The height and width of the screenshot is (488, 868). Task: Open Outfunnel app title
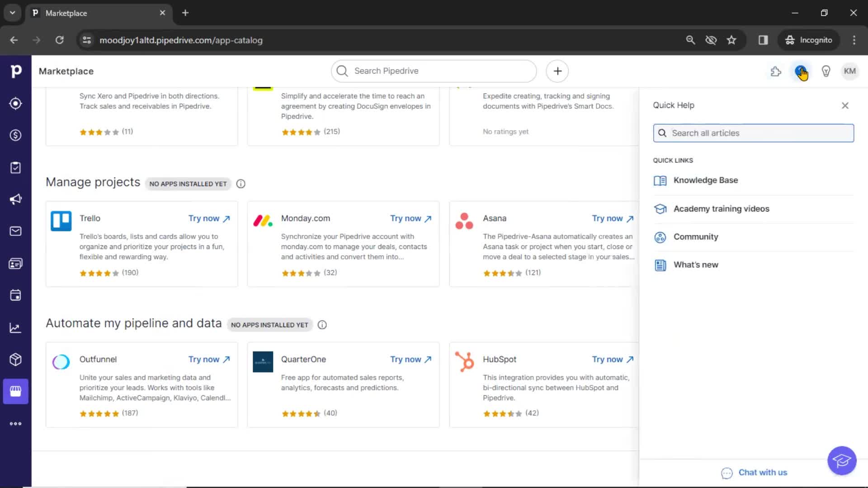coord(98,359)
